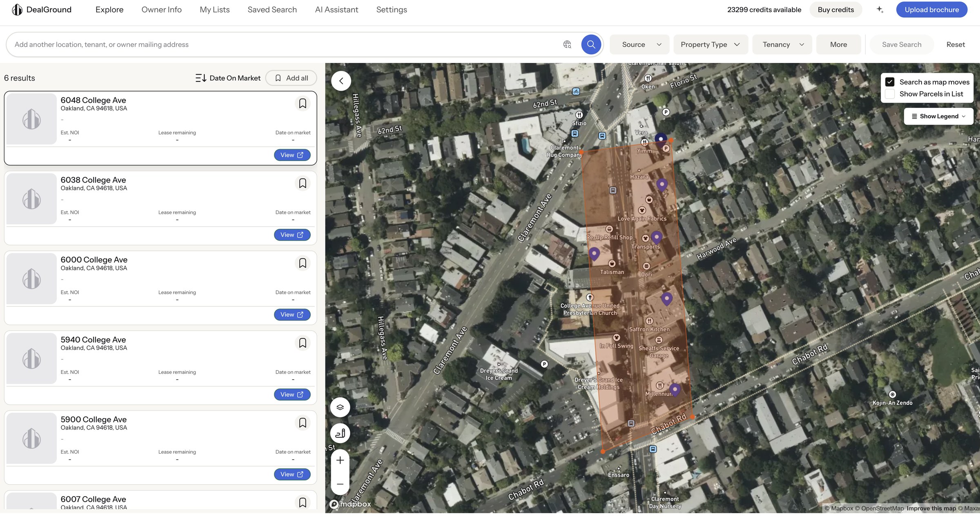Viewport: 980px width, 521px height.
Task: Bookmark 5900 College Ave listing
Action: (303, 423)
